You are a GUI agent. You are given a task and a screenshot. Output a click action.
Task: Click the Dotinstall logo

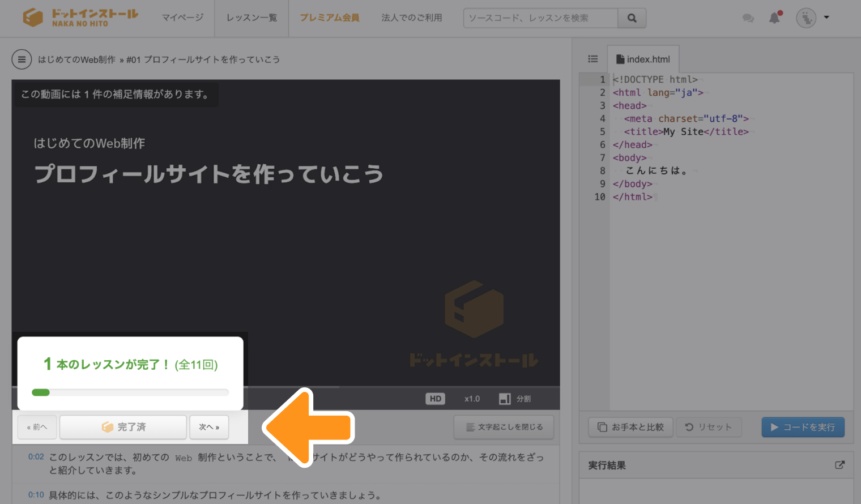click(x=80, y=18)
